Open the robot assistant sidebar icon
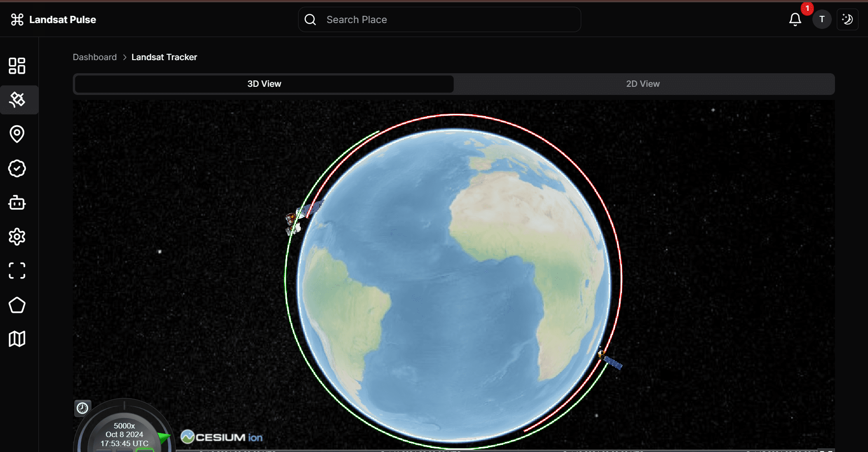The width and height of the screenshot is (868, 452). pyautogui.click(x=17, y=202)
